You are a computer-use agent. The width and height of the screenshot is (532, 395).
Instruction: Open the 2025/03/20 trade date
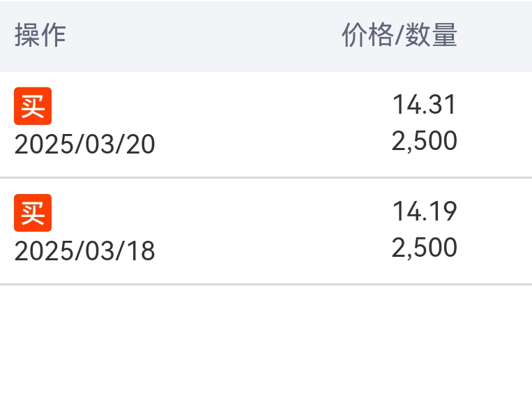pos(85,144)
